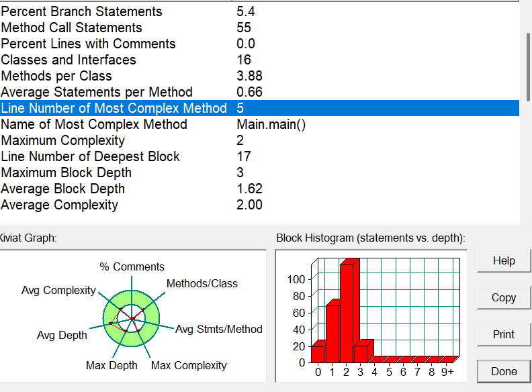Screen dimensions: 532x392
Task: Copy the metrics with Copy button
Action: (x=504, y=298)
